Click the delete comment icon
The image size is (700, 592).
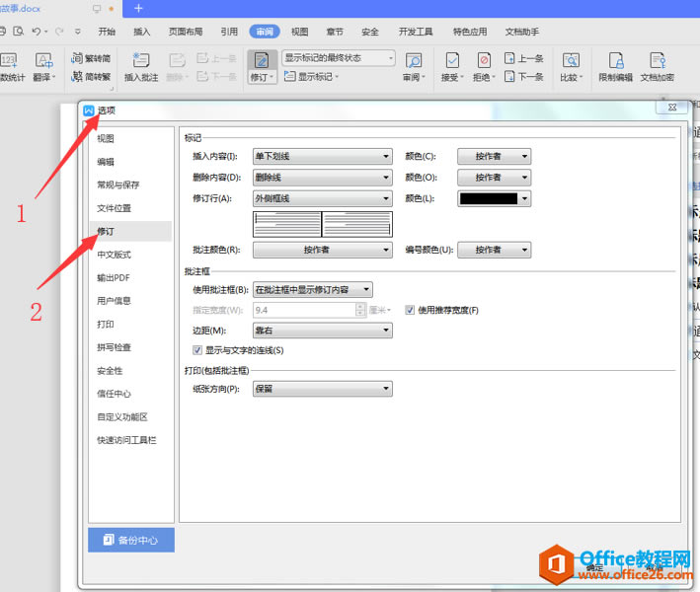[x=178, y=60]
